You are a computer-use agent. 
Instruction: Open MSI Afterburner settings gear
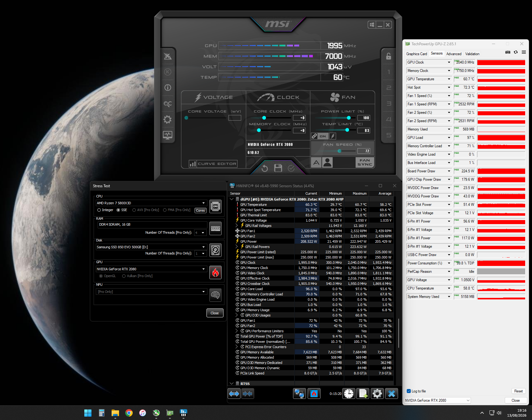168,119
